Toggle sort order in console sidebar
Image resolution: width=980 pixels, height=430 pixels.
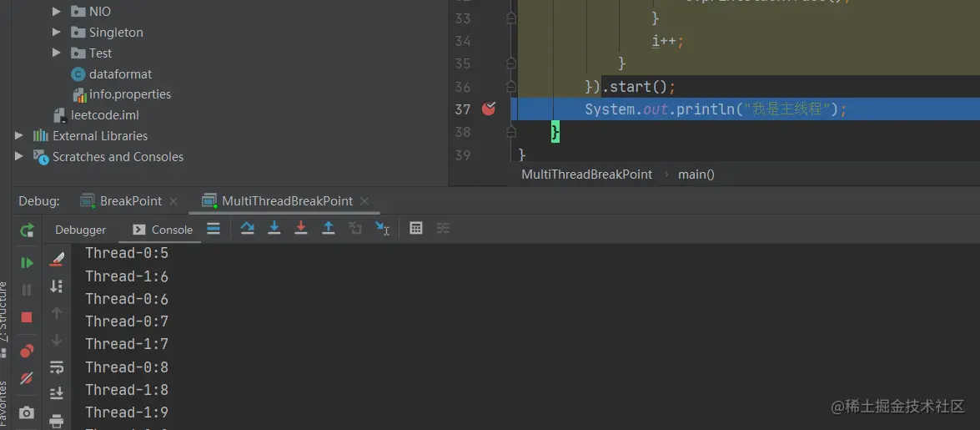coord(57,286)
